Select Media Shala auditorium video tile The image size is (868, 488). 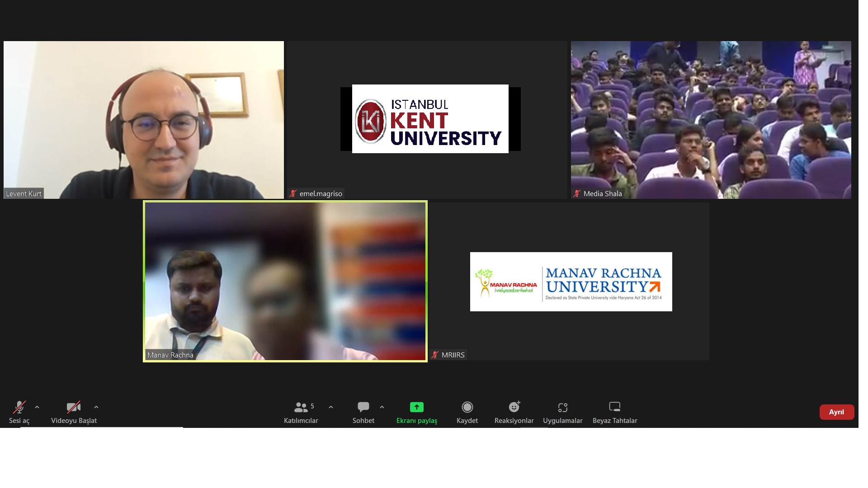click(711, 120)
